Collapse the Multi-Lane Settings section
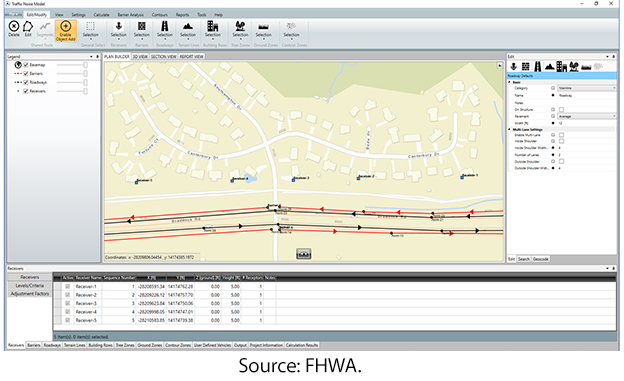 click(x=510, y=129)
